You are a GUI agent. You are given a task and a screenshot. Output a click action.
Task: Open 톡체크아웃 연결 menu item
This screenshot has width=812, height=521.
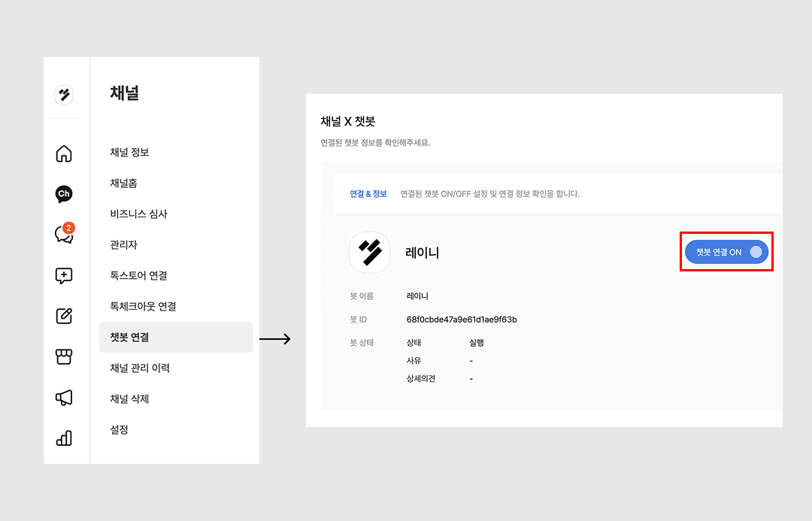[143, 306]
